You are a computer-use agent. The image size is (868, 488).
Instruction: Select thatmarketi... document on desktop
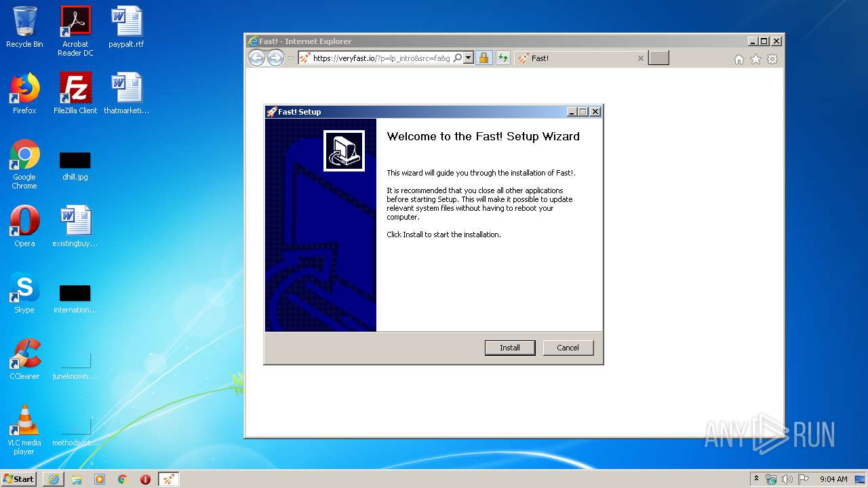tap(126, 94)
